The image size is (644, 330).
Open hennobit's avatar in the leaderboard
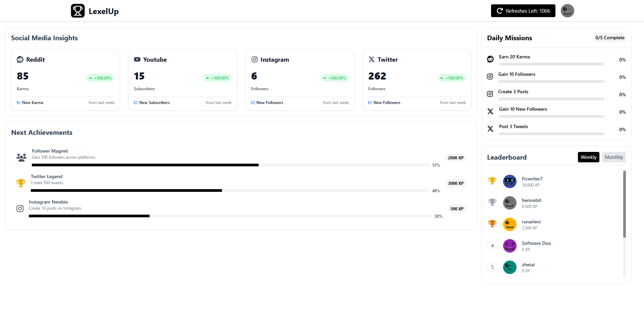(x=510, y=203)
